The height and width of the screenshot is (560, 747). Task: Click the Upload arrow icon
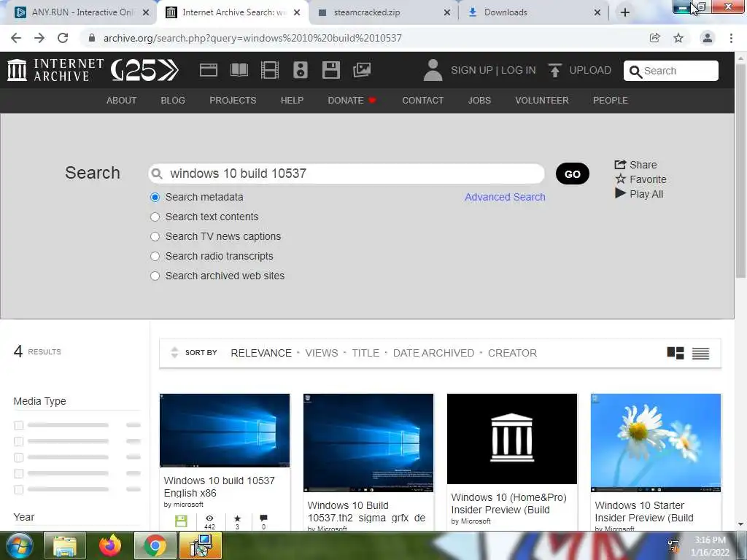pyautogui.click(x=555, y=70)
